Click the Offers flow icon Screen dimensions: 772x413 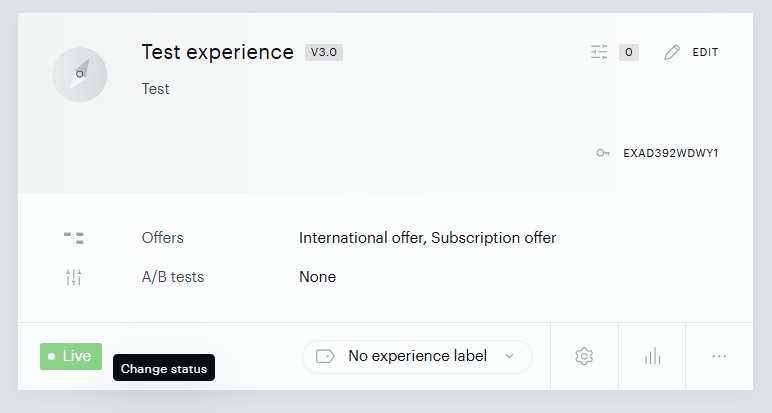[74, 238]
